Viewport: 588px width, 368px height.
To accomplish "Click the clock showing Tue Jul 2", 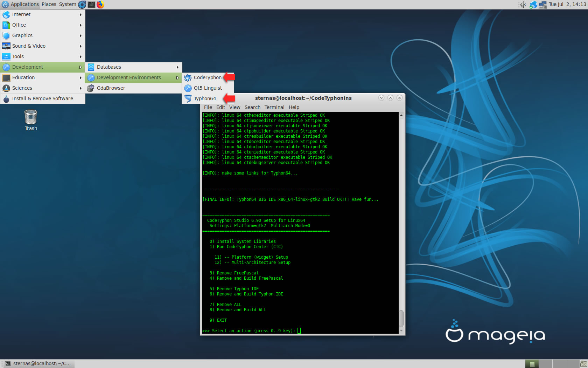I will (567, 4).
